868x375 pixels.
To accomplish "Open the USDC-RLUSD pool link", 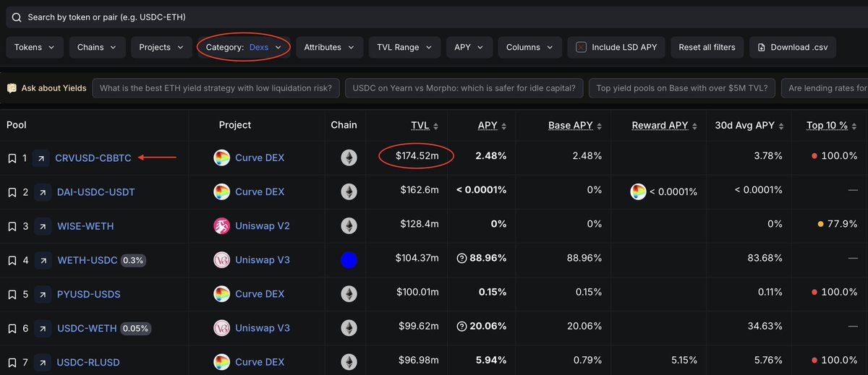I will 88,362.
